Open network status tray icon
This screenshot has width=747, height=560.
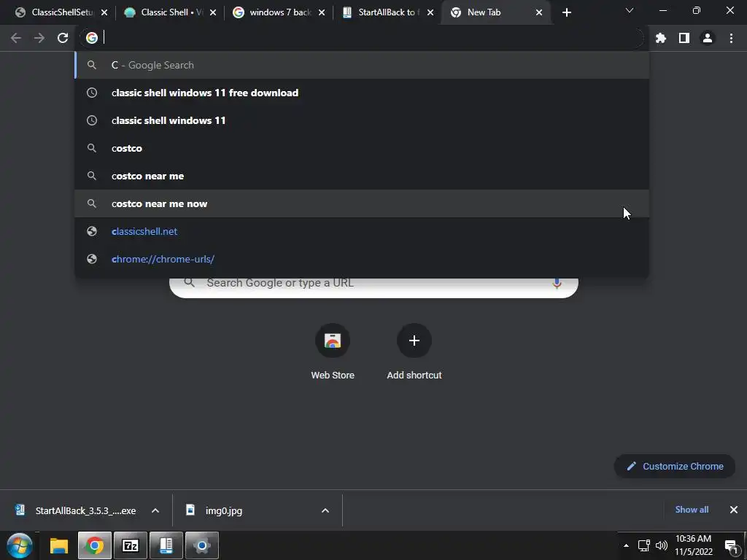click(644, 545)
